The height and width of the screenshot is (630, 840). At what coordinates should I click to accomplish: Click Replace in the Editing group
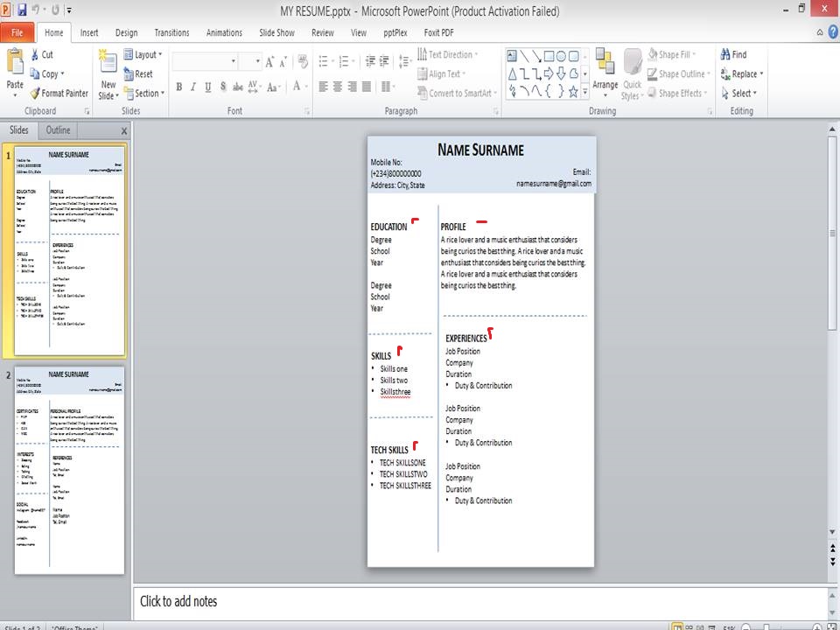coord(743,73)
